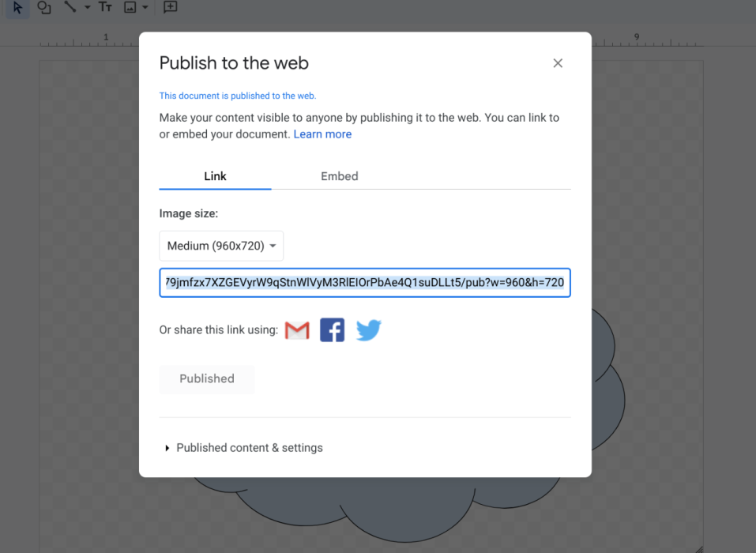The width and height of the screenshot is (756, 553).
Task: Add a comment using the comment icon
Action: (x=169, y=9)
